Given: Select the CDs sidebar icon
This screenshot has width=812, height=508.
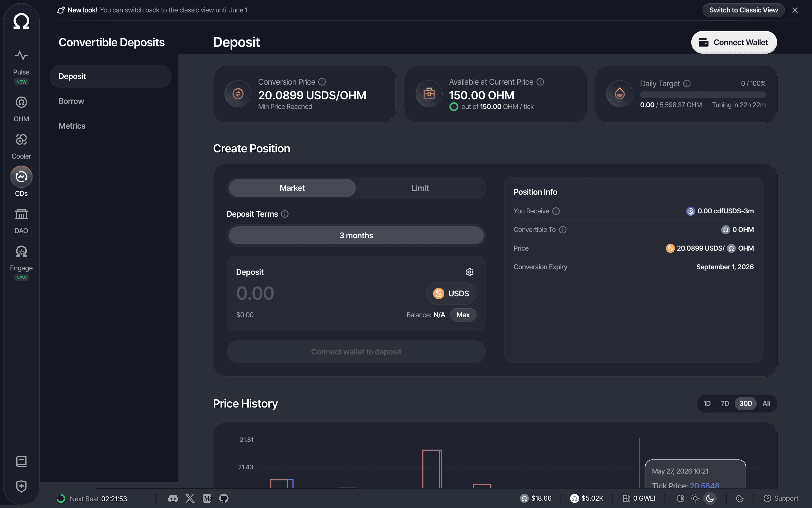Looking at the screenshot, I should 21,177.
